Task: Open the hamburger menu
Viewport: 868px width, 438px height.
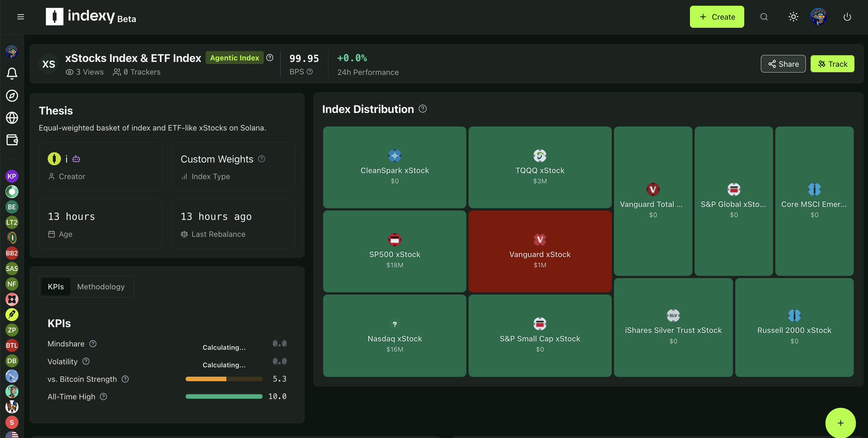Action: point(20,17)
